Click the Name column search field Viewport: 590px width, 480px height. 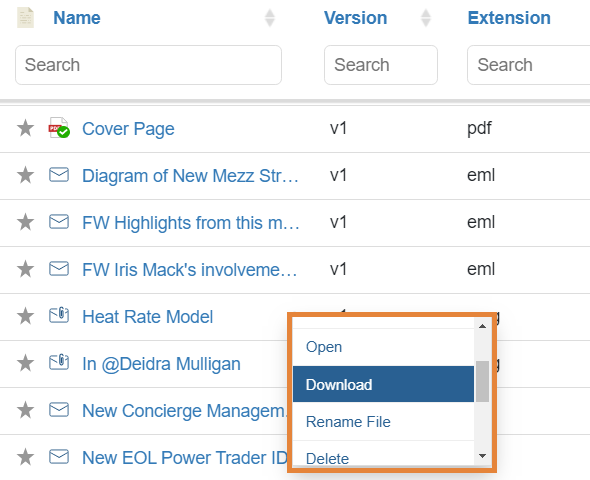(x=148, y=65)
